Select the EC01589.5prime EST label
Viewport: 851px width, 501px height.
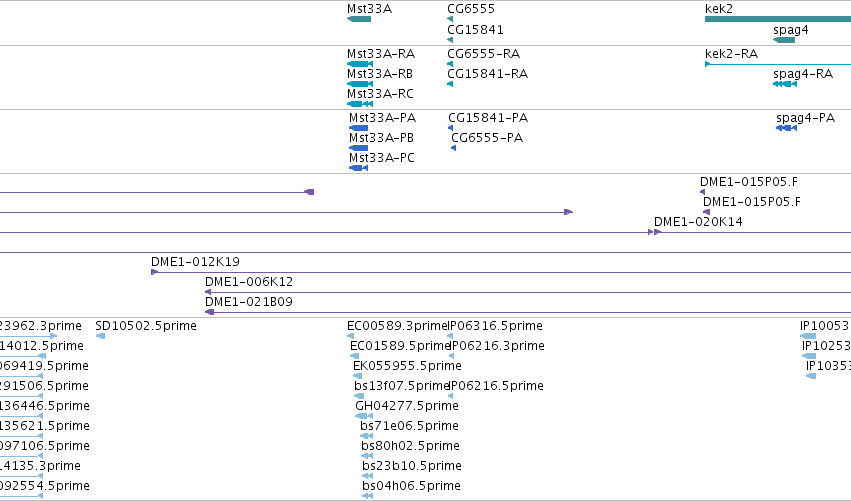point(400,346)
